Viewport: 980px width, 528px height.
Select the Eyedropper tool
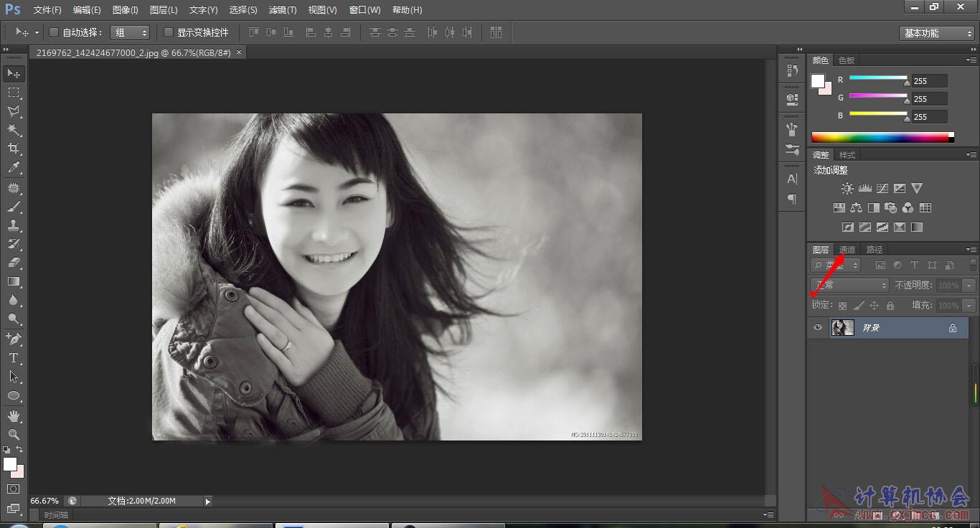14,168
